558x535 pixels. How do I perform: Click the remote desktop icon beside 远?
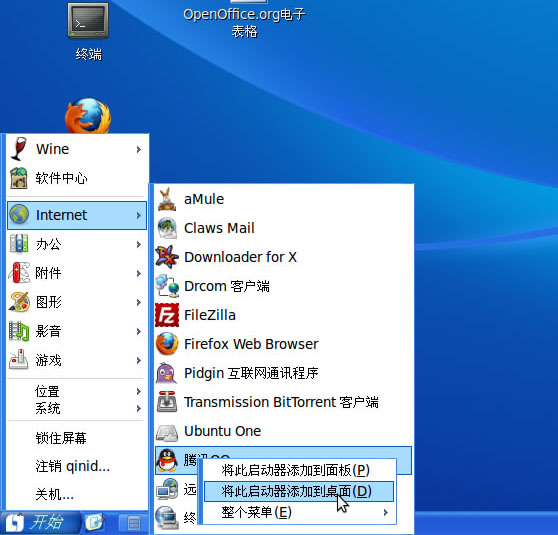(167, 489)
